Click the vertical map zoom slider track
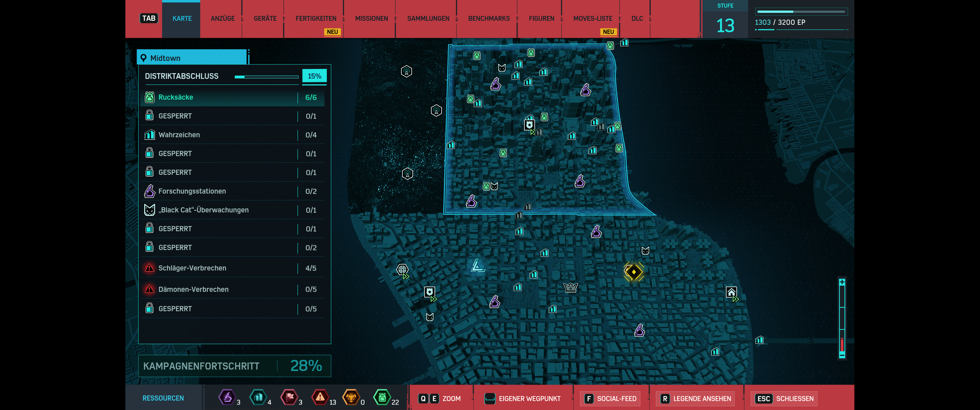980x410 pixels. tap(842, 319)
